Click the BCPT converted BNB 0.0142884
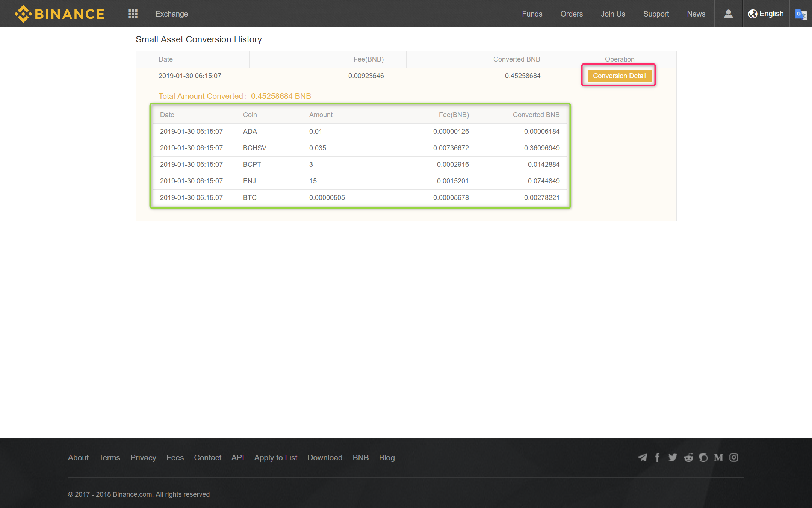The width and height of the screenshot is (812, 508). point(544,165)
